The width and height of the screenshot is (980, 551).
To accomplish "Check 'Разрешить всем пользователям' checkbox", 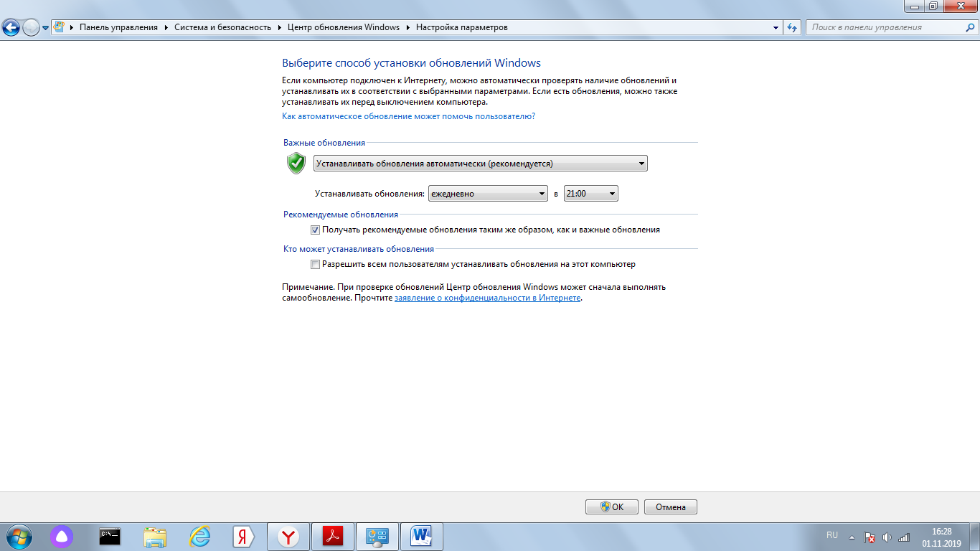I will pyautogui.click(x=315, y=264).
